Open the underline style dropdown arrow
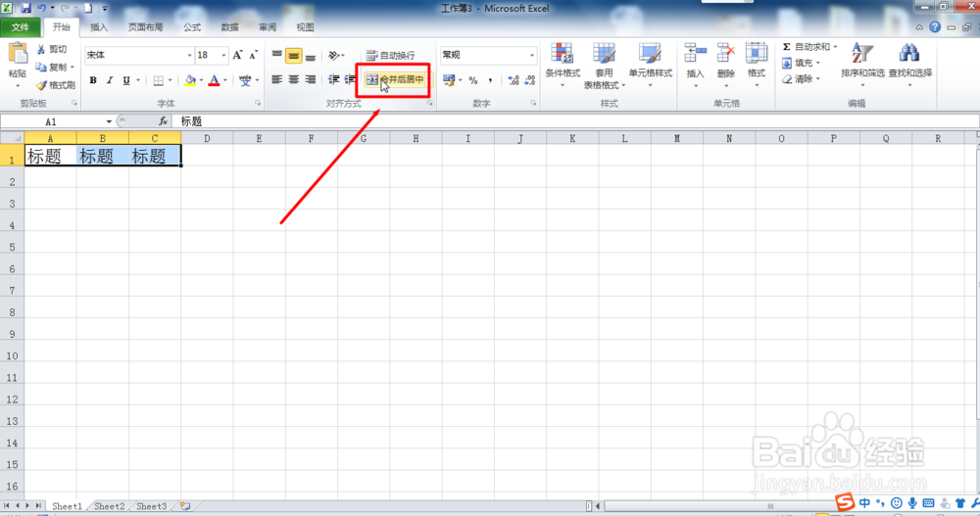The width and height of the screenshot is (980, 516). tap(138, 80)
